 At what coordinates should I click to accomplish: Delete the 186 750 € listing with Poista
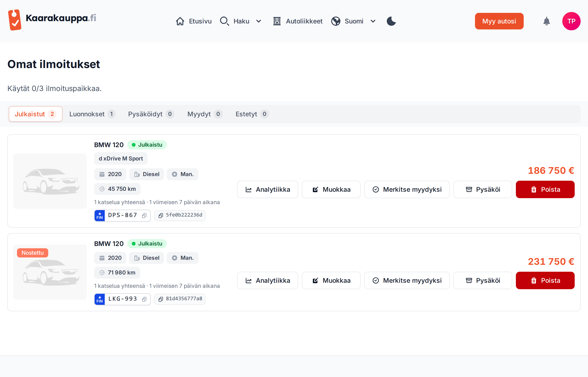coord(545,189)
